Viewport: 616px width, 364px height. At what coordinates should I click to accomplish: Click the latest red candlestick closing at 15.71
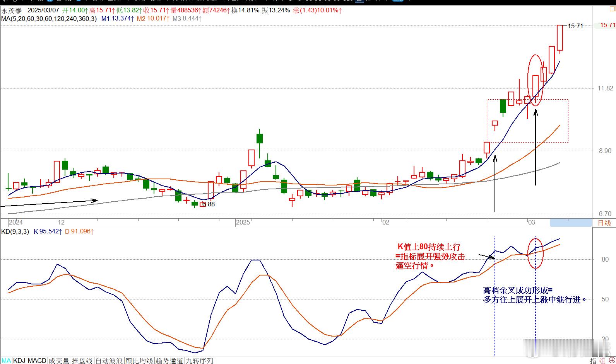560,38
